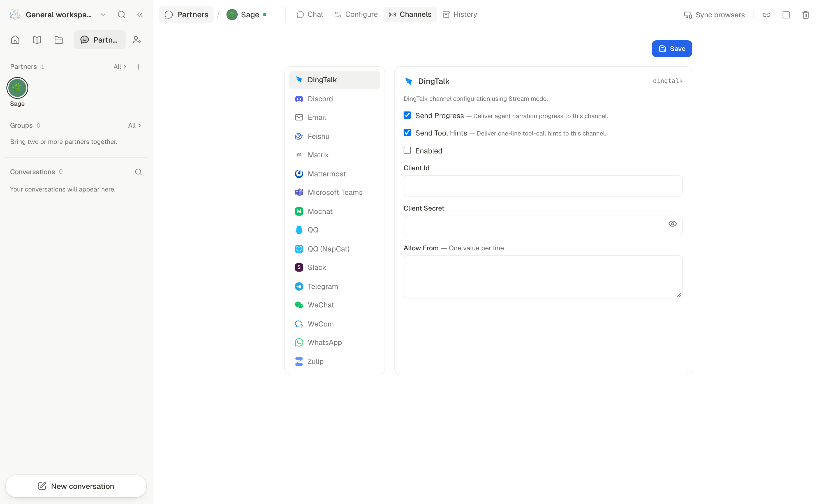Select the QQ (NapCat) channel
The width and height of the screenshot is (824, 504).
(x=334, y=249)
